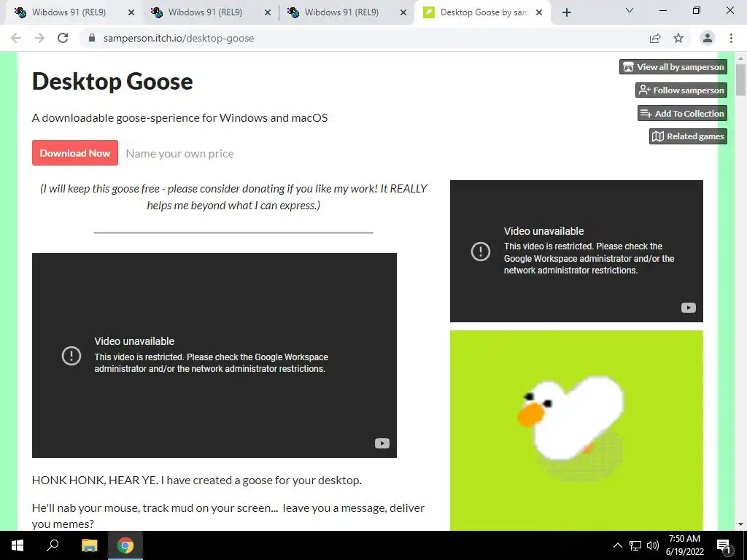Open the Chrome profile avatar
This screenshot has width=747, height=560.
click(x=708, y=38)
